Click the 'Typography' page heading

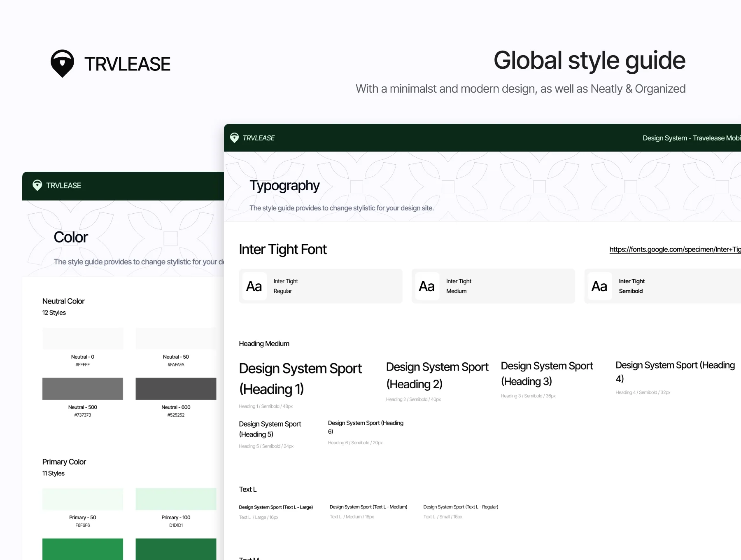[x=284, y=186]
